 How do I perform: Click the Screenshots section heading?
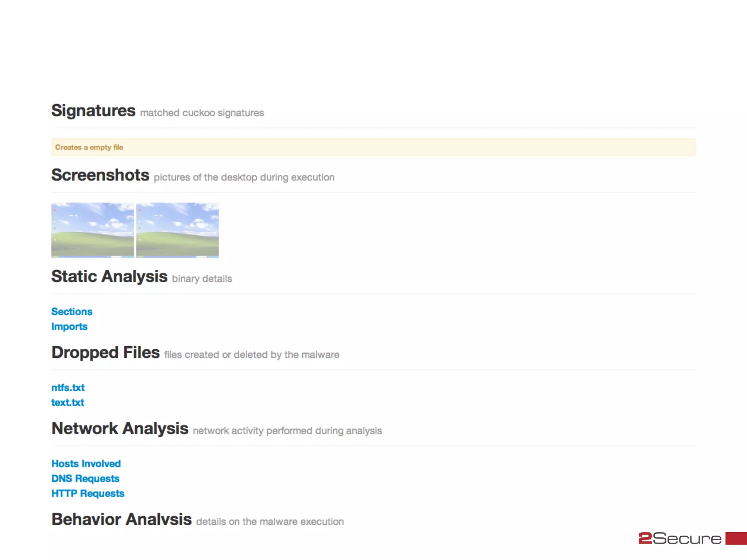coord(100,175)
